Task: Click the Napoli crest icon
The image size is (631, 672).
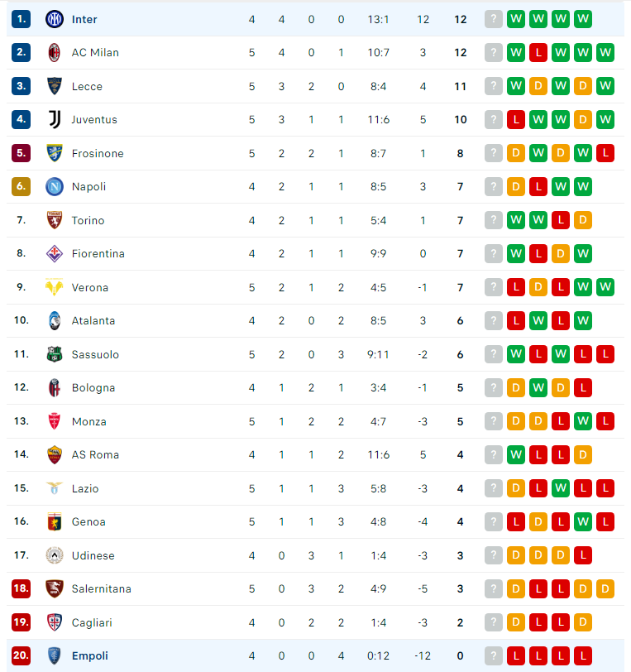Action: tap(55, 187)
